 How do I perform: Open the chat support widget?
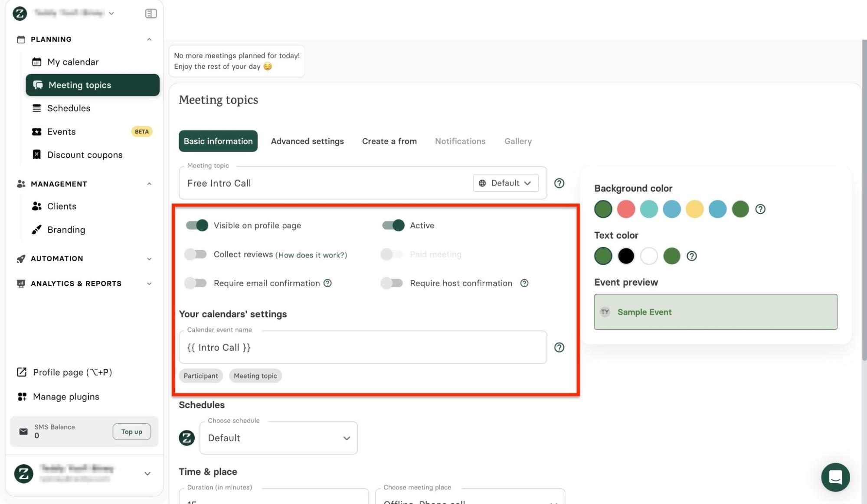point(835,477)
